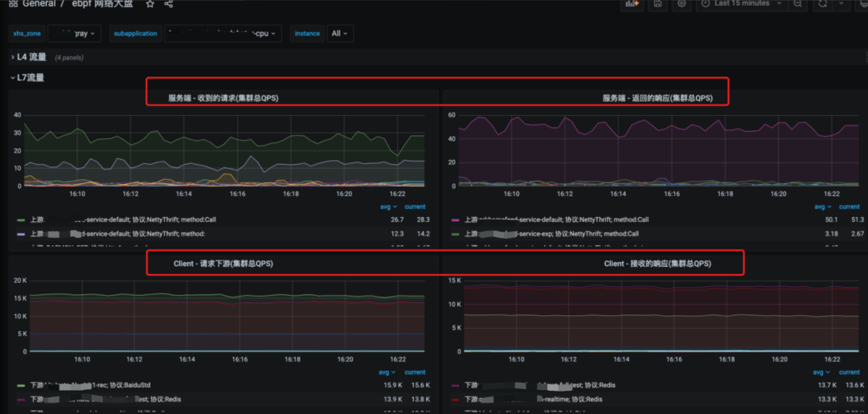The height and width of the screenshot is (414, 868).
Task: Expand the L4 流量 row
Action: [x=31, y=57]
